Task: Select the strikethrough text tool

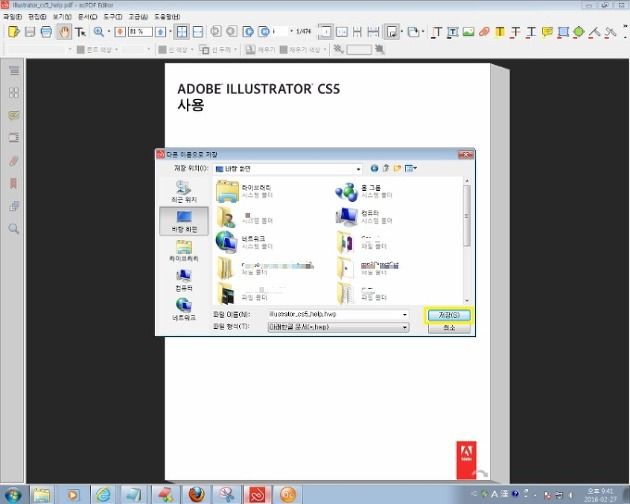Action: pyautogui.click(x=515, y=32)
